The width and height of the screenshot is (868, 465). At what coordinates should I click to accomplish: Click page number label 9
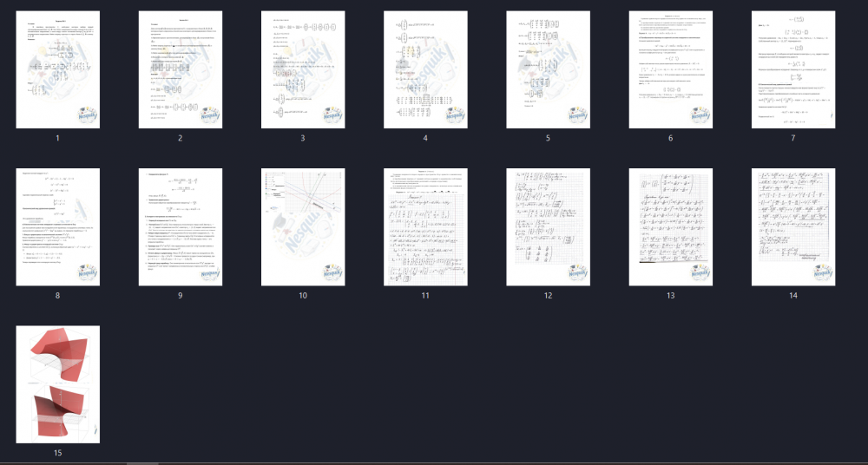point(181,296)
